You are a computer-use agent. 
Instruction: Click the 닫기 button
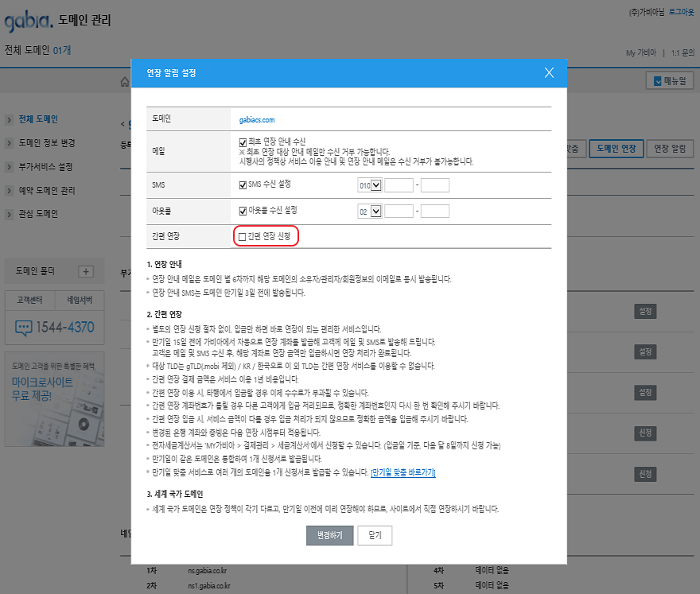pyautogui.click(x=375, y=535)
